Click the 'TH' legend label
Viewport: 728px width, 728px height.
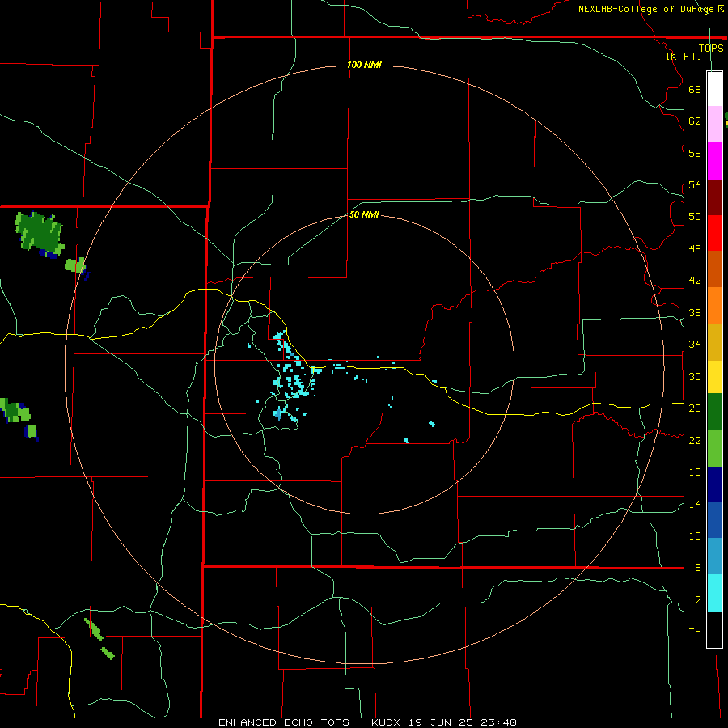pyautogui.click(x=695, y=632)
